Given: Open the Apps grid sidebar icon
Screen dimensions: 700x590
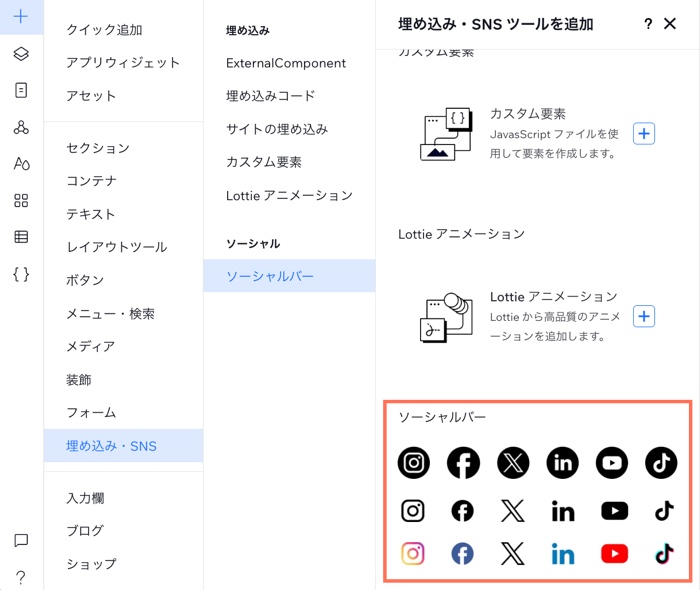Looking at the screenshot, I should [x=21, y=200].
